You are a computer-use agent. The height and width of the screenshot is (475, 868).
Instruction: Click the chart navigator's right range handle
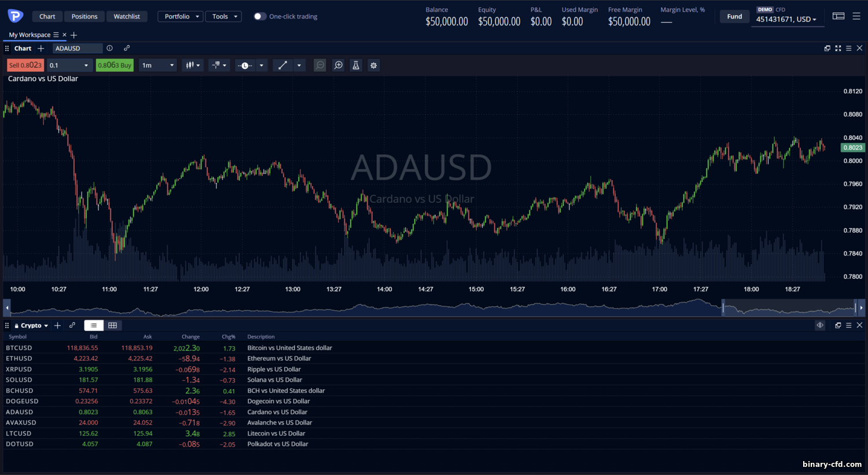(x=855, y=308)
